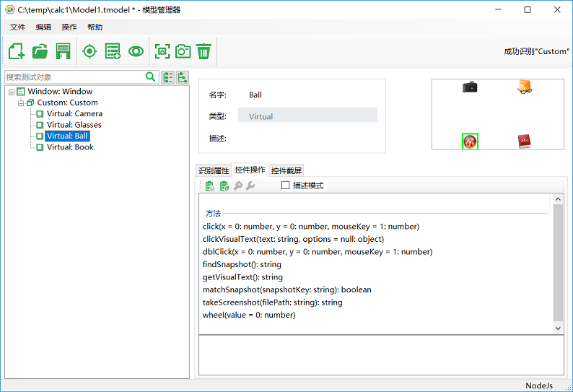Click the first green clipboard copy icon
This screenshot has width=573, height=392.
point(209,186)
